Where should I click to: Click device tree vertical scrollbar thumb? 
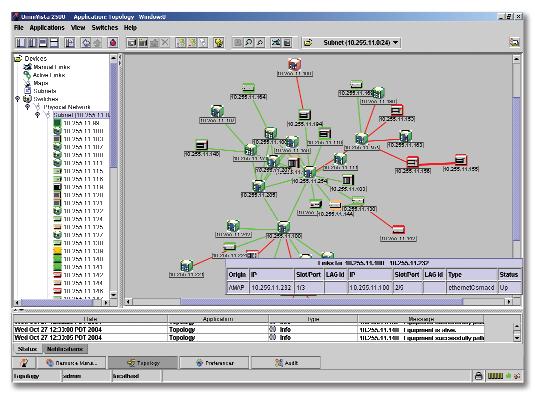pyautogui.click(x=114, y=115)
